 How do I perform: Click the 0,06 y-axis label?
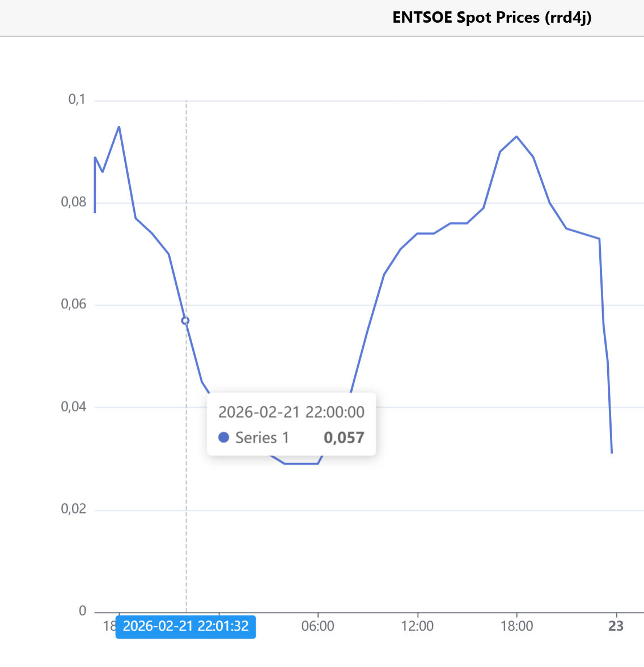74,304
